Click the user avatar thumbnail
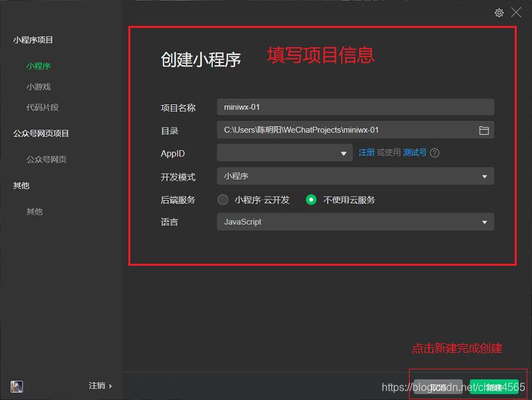532x400 pixels. pyautogui.click(x=17, y=386)
